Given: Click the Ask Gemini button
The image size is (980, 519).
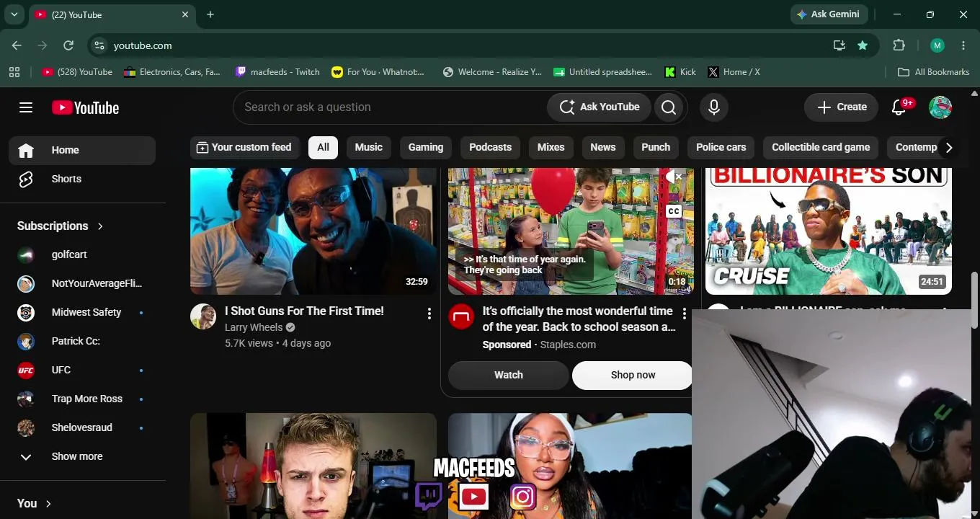Looking at the screenshot, I should tap(827, 14).
